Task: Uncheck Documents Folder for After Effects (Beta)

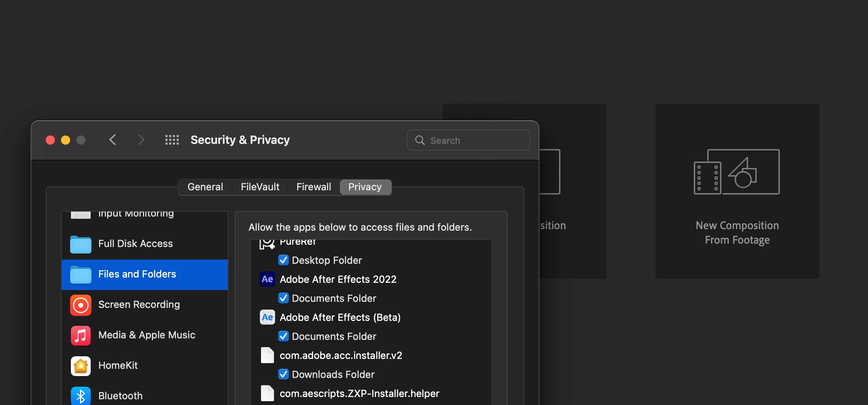Action: [283, 336]
